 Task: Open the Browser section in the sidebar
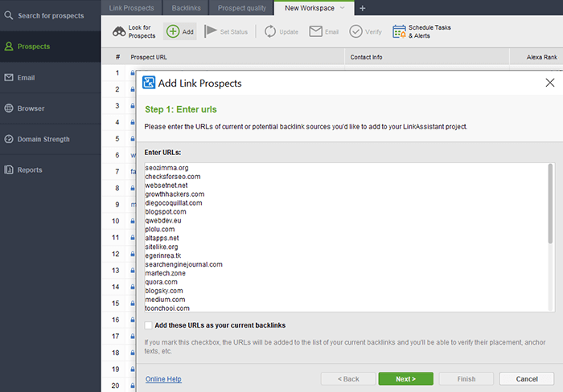50,108
